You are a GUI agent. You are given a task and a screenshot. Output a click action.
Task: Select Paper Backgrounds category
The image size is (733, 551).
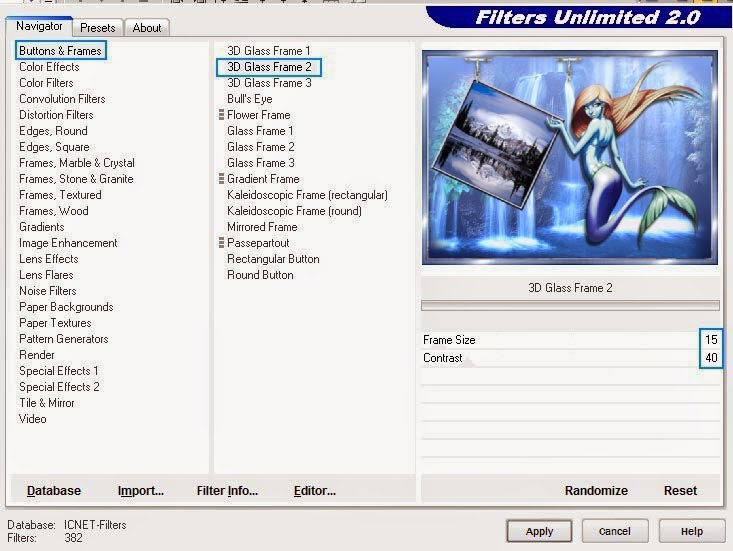tap(66, 307)
